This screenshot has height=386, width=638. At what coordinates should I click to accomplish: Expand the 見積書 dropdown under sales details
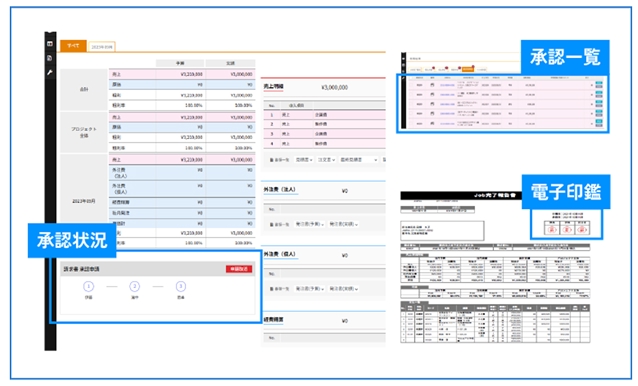(x=304, y=160)
